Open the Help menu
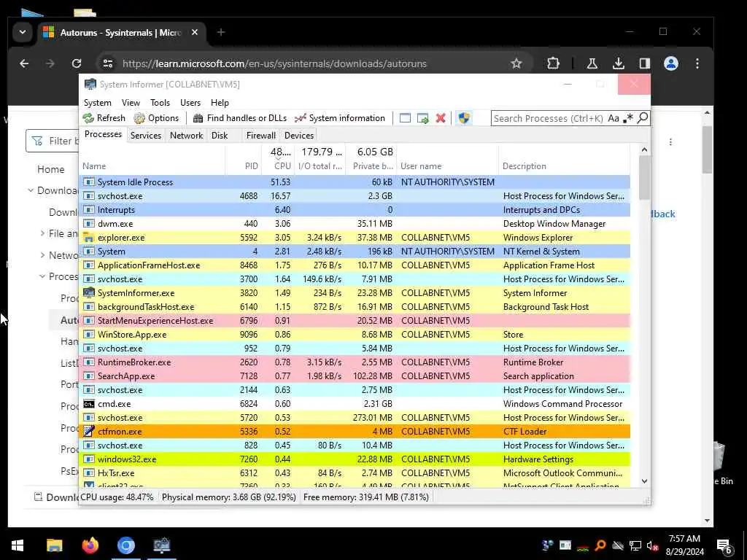 click(x=220, y=102)
